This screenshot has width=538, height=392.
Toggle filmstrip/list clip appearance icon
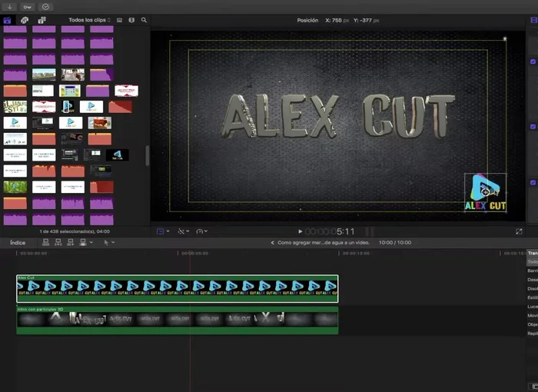[119, 20]
